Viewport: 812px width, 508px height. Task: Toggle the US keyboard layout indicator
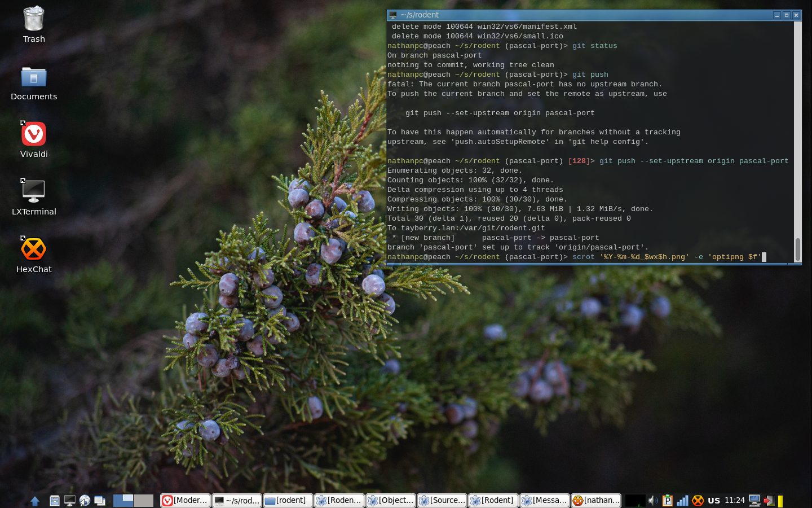714,501
